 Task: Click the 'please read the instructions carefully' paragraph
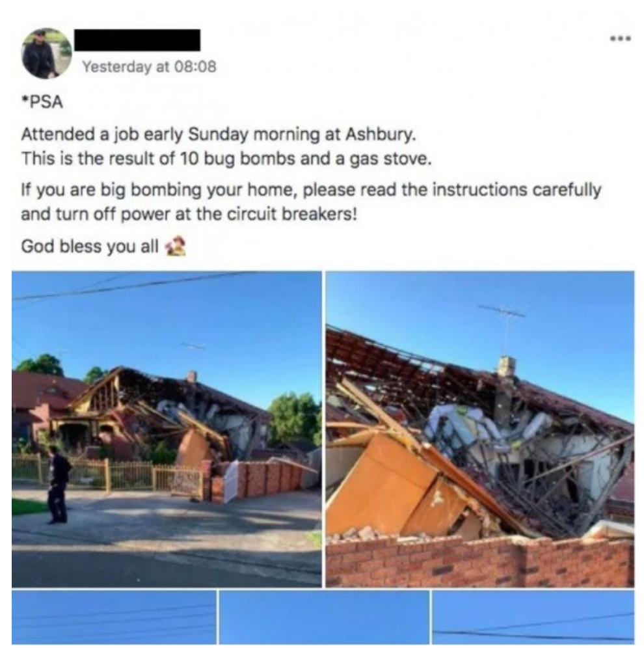[311, 202]
